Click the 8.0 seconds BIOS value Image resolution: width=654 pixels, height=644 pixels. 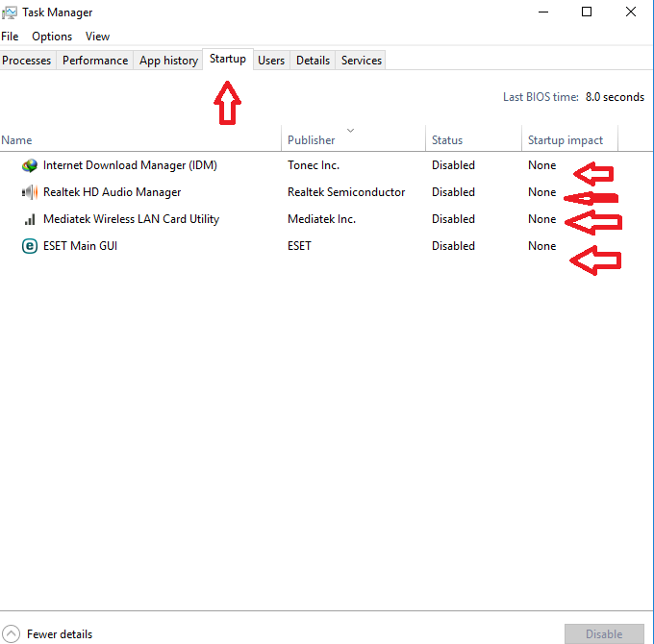point(615,97)
